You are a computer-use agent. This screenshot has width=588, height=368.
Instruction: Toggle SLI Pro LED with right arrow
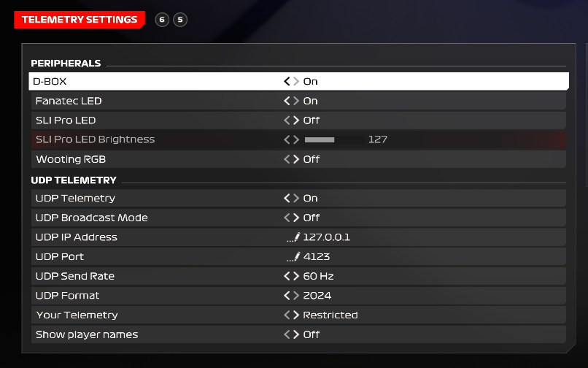(x=295, y=120)
